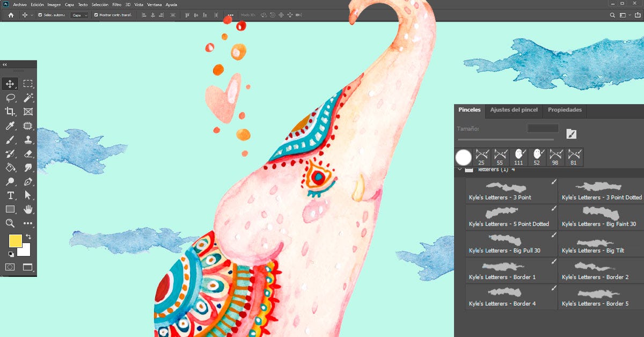644x337 pixels.
Task: Select the Lasso tool
Action: click(10, 98)
